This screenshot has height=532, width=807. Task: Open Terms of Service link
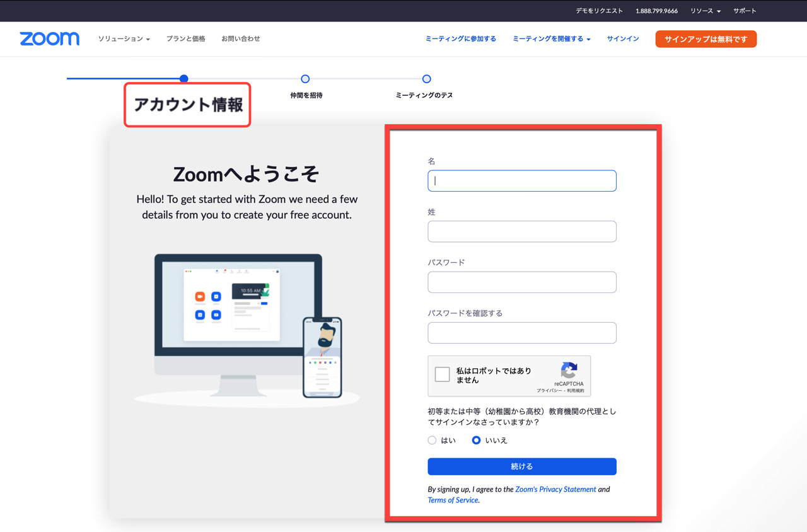453,500
